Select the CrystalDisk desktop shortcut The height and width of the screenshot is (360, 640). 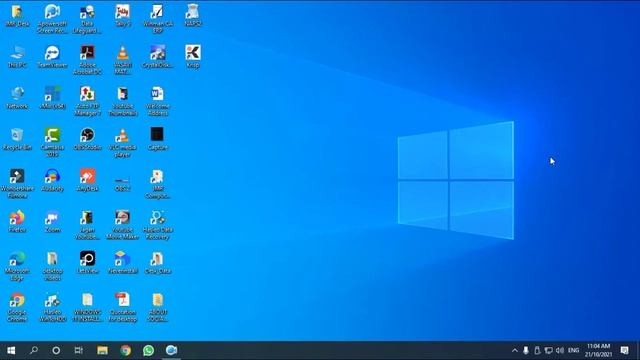tap(158, 57)
